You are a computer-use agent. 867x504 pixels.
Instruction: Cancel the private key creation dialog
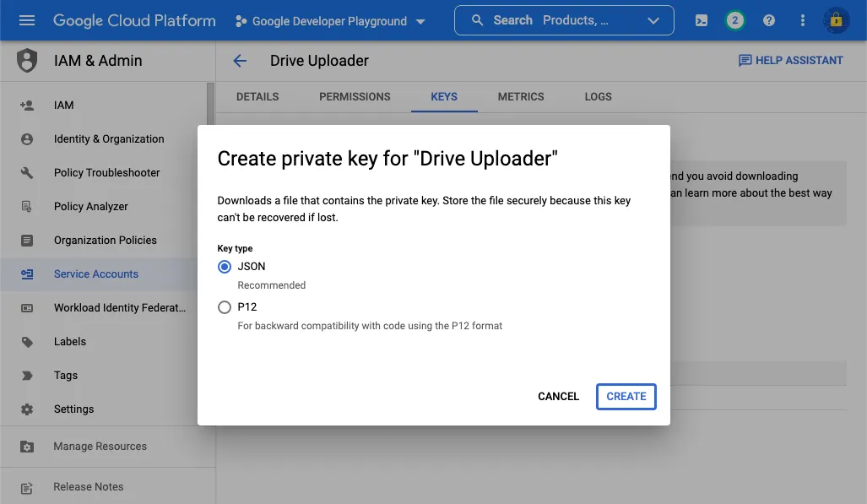[557, 396]
